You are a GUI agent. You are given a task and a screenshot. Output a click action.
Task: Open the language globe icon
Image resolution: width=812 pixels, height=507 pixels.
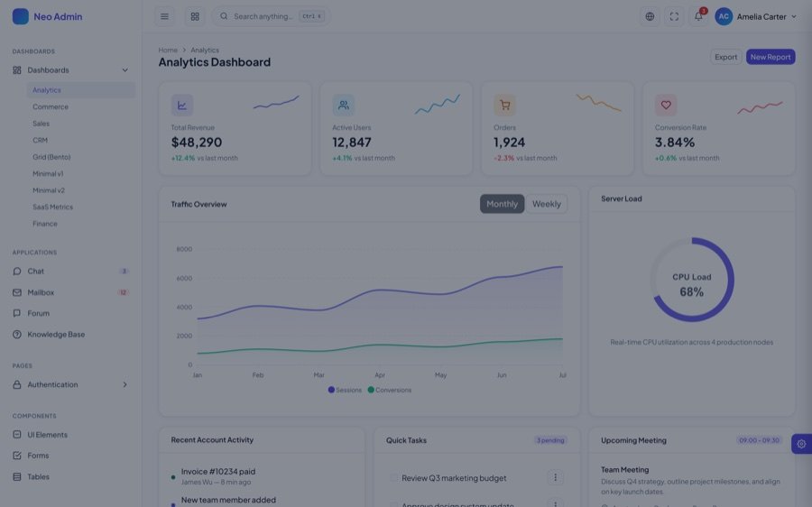coord(650,16)
